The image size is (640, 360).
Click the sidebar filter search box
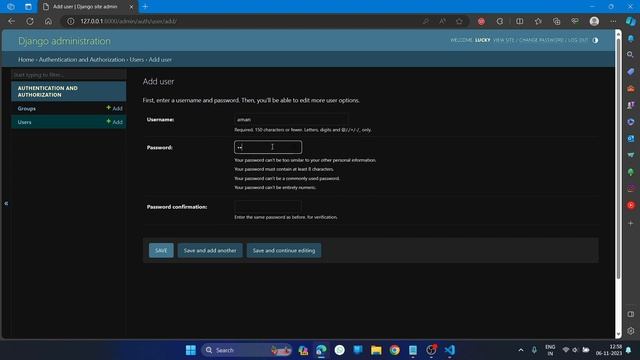coord(69,75)
